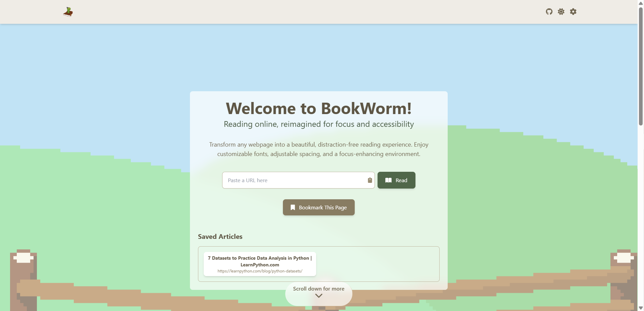
Task: Toggle light/dark theme with the sun icon
Action: point(561,11)
